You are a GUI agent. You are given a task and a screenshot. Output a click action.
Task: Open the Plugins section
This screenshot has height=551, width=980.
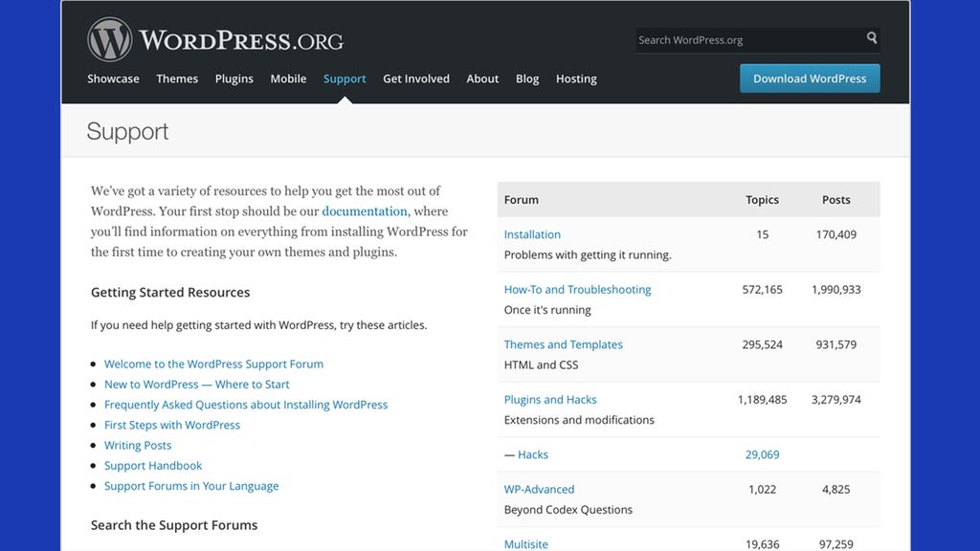(x=234, y=78)
